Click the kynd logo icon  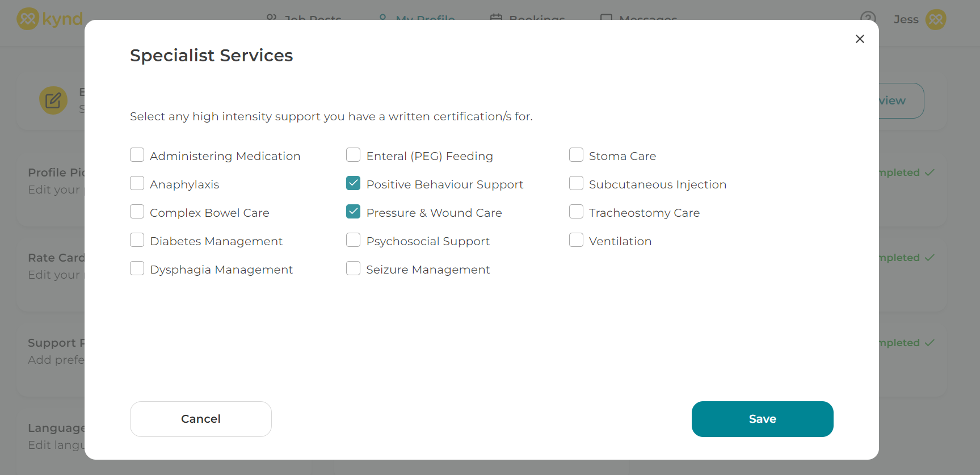(27, 19)
